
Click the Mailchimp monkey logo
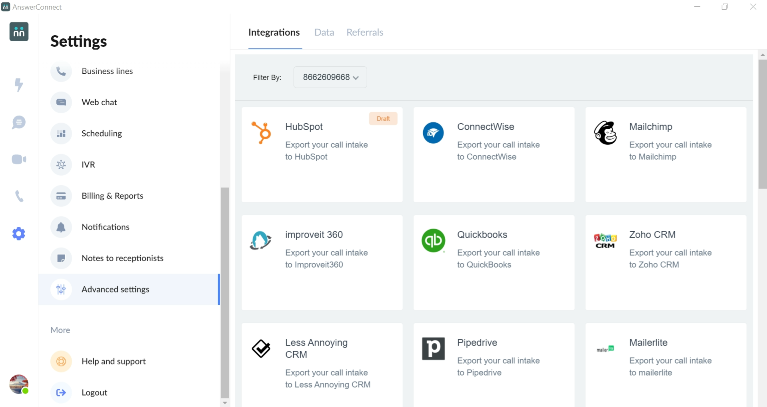(606, 133)
